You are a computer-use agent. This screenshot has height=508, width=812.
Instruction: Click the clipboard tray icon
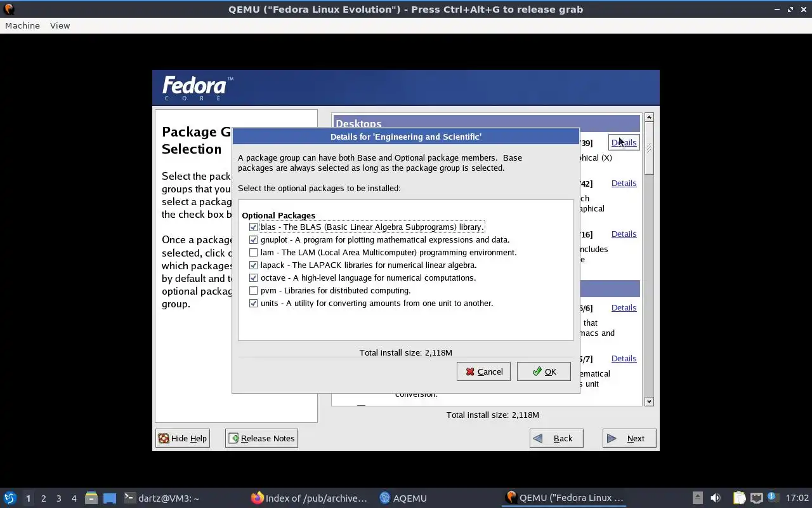click(739, 498)
